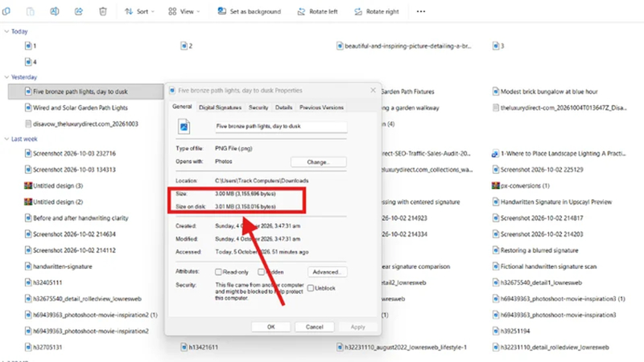
Task: Rotate the image left
Action: pyautogui.click(x=317, y=11)
